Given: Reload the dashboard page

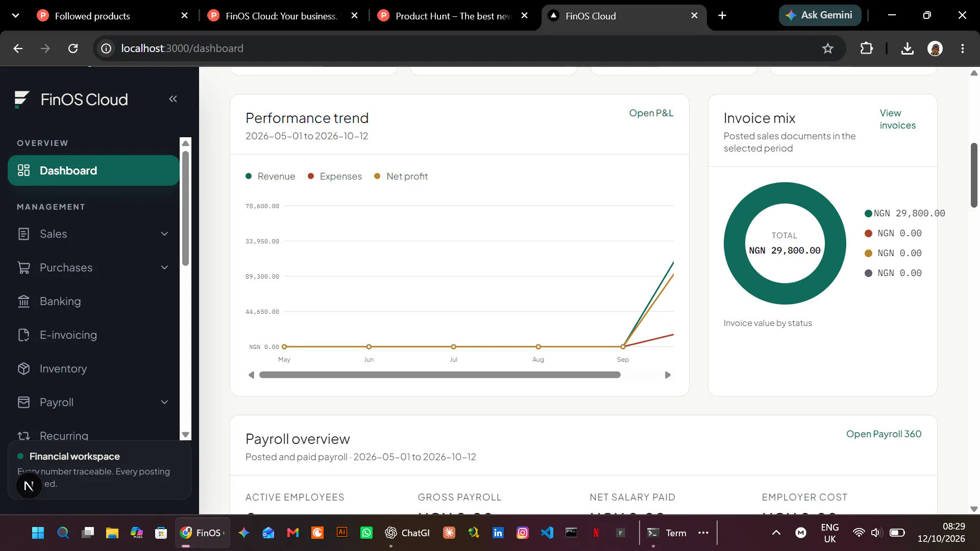Looking at the screenshot, I should pos(73,48).
